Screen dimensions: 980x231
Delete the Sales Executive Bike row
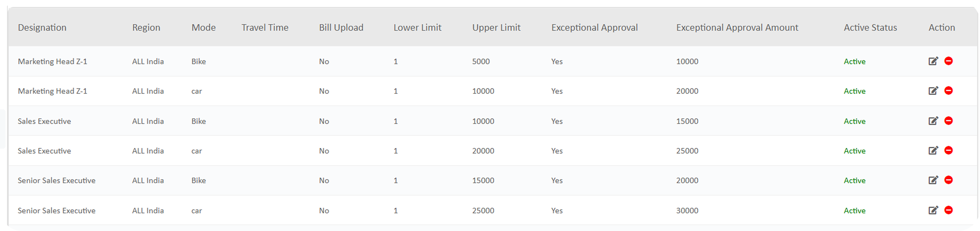click(x=949, y=121)
